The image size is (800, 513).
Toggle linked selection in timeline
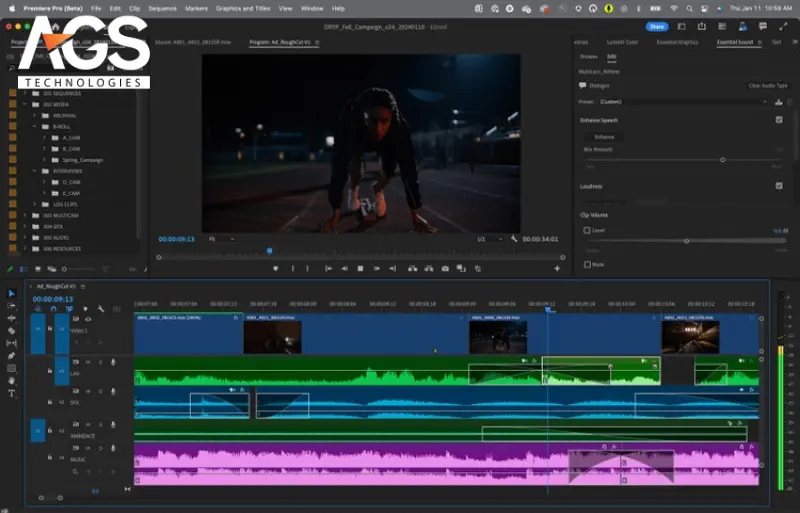[x=69, y=309]
